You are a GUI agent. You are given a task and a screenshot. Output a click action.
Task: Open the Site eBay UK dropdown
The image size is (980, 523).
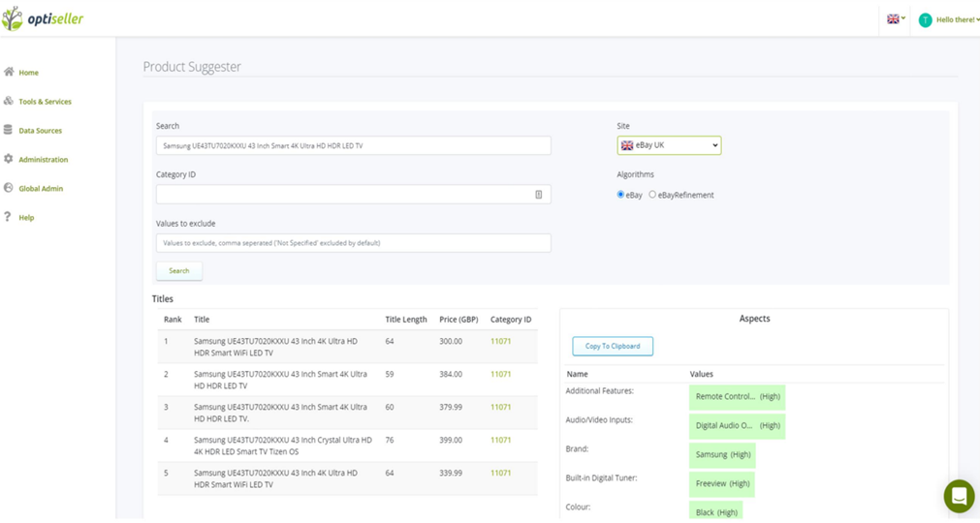tap(669, 145)
